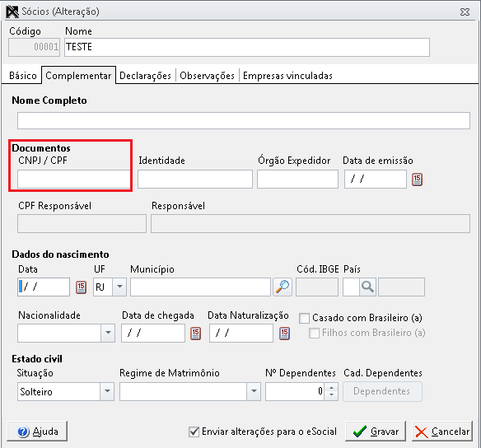Image resolution: width=481 pixels, height=448 pixels.
Task: Check Casado com Brasileiro (a)
Action: coord(304,318)
